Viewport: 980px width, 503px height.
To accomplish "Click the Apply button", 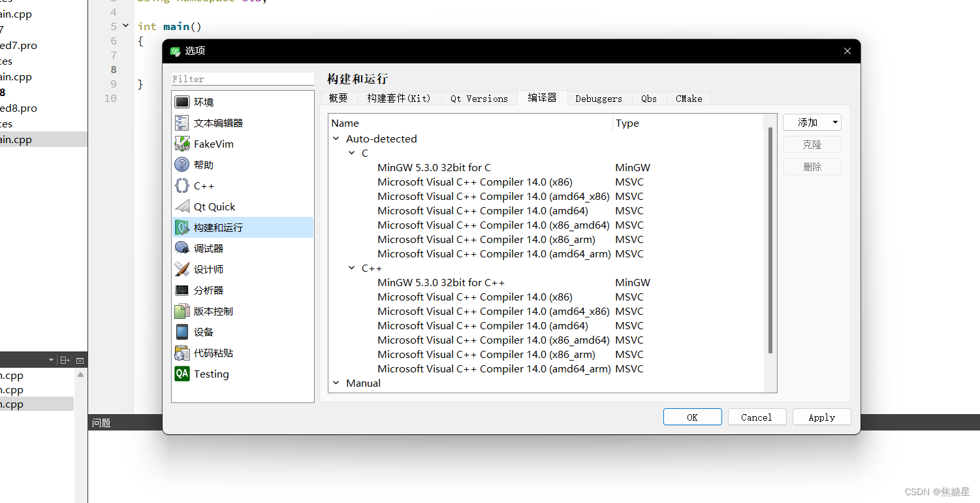I will [x=821, y=417].
